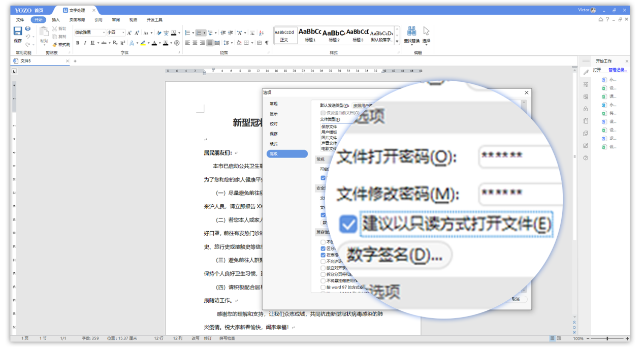Open the font name dropdown
Viewport: 644px width, 349px height.
(104, 33)
